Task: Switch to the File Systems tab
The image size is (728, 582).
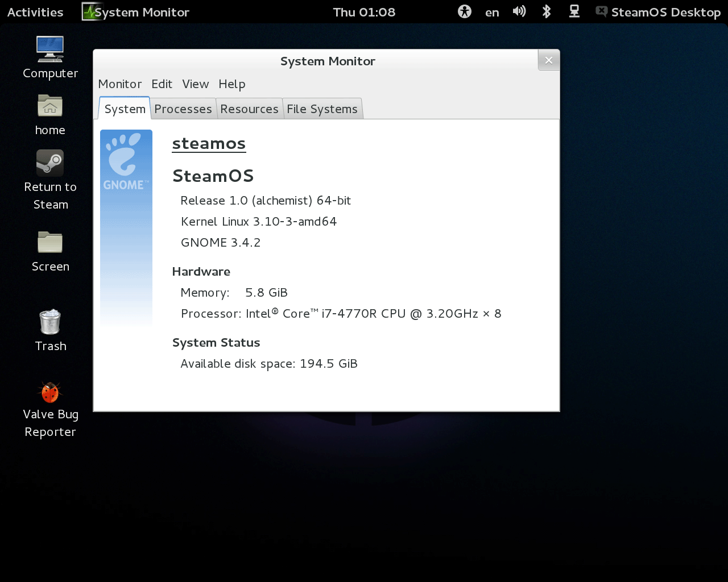Action: (322, 109)
